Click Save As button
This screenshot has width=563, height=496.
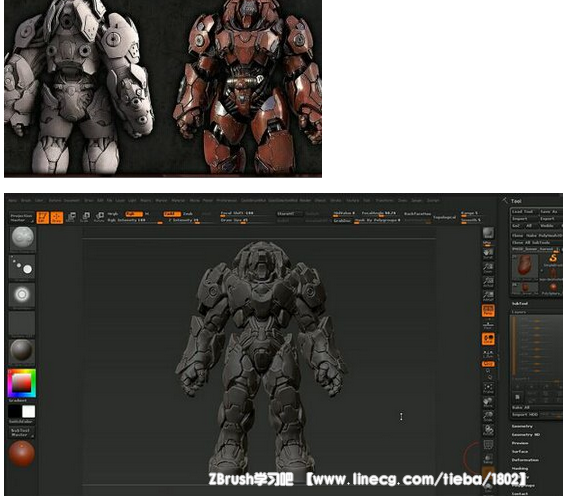coord(550,212)
